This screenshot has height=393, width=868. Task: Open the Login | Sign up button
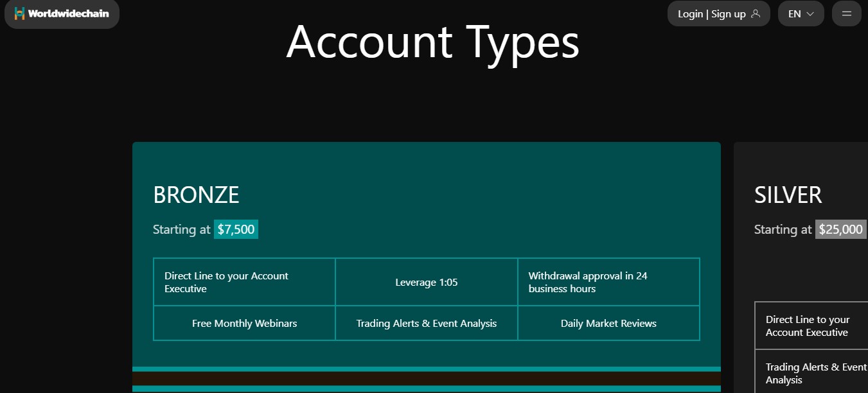tap(718, 13)
